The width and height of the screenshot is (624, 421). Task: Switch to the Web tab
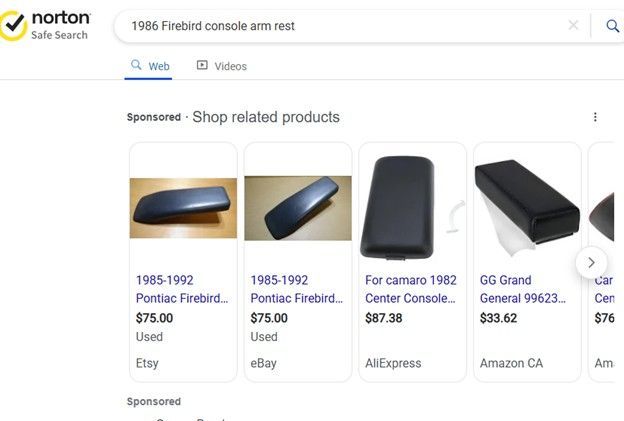click(150, 66)
